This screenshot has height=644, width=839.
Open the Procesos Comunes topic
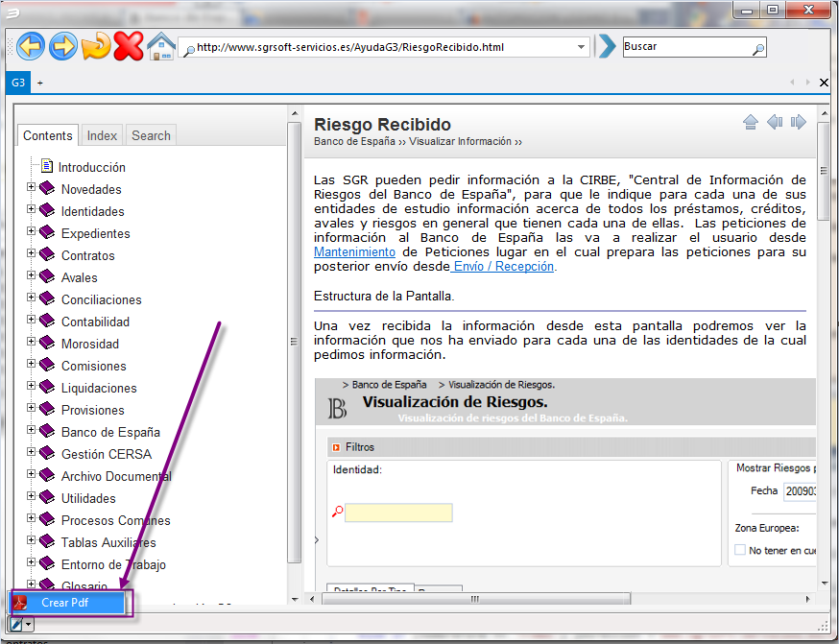(115, 520)
